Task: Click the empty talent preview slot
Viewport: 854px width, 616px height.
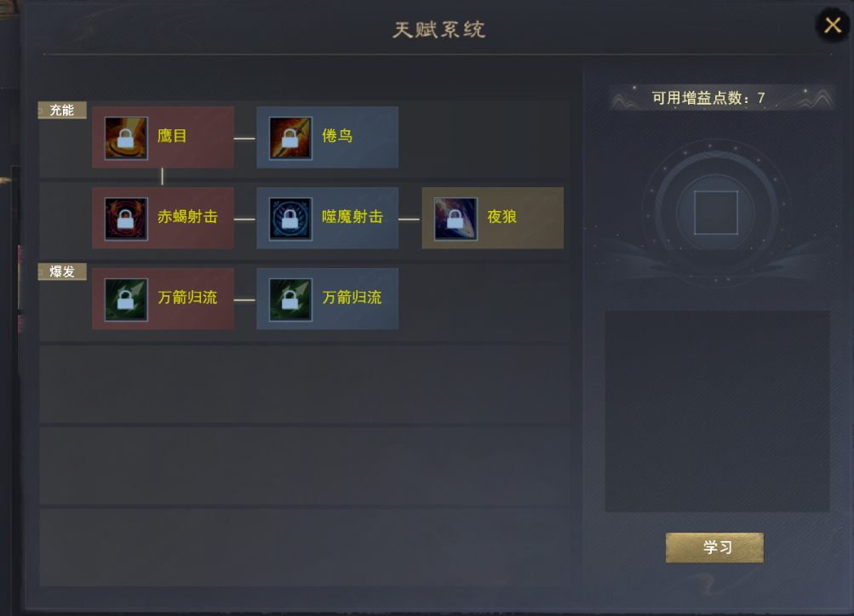Action: coord(716,213)
